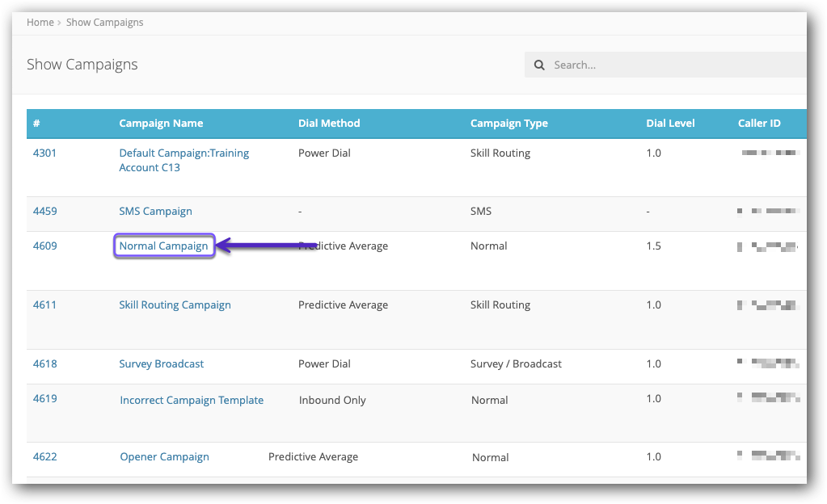The width and height of the screenshot is (827, 504).
Task: Click campaign ID 4301
Action: 44,153
